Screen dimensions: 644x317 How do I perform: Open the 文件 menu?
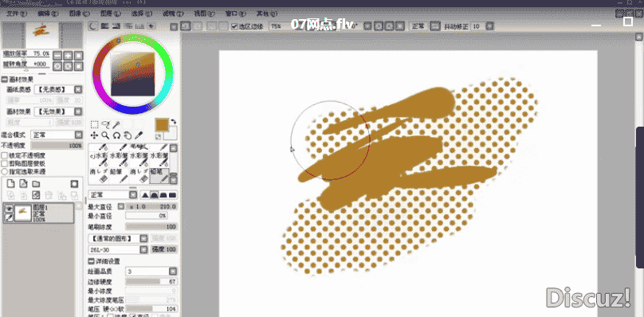pos(17,14)
